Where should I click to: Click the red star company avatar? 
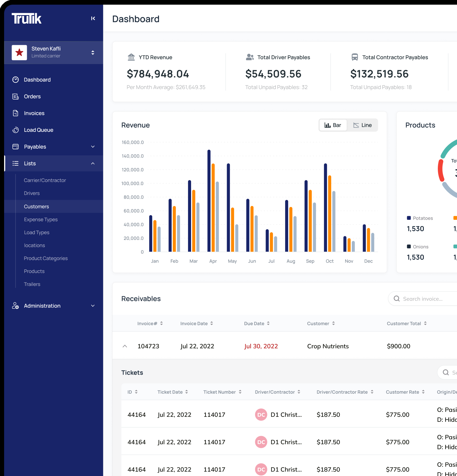[x=19, y=52]
